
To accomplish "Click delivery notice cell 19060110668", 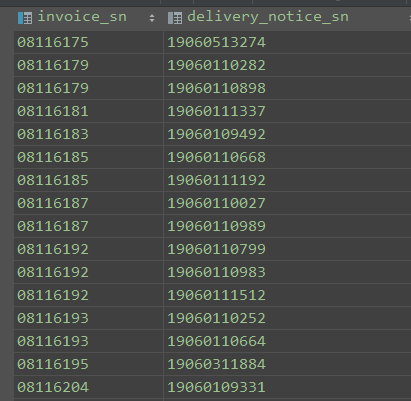I will click(287, 157).
